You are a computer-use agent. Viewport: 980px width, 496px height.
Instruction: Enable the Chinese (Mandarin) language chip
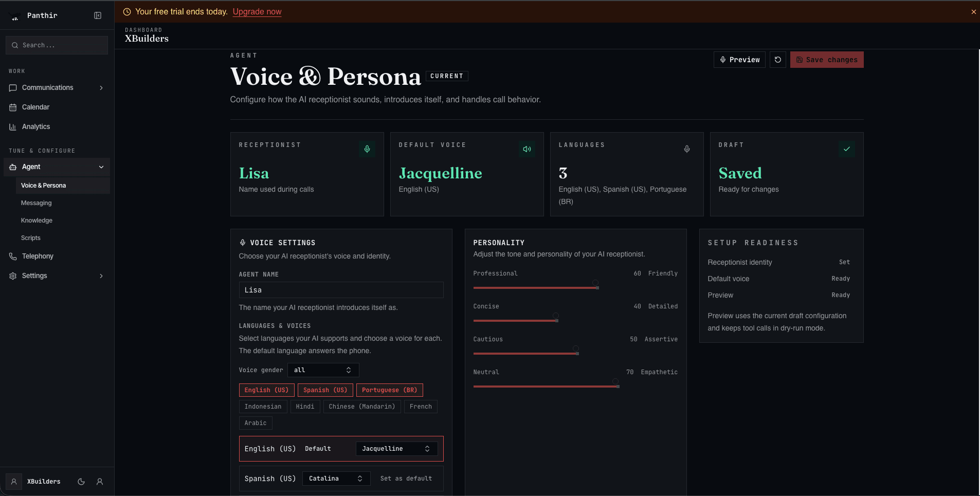[x=362, y=407]
